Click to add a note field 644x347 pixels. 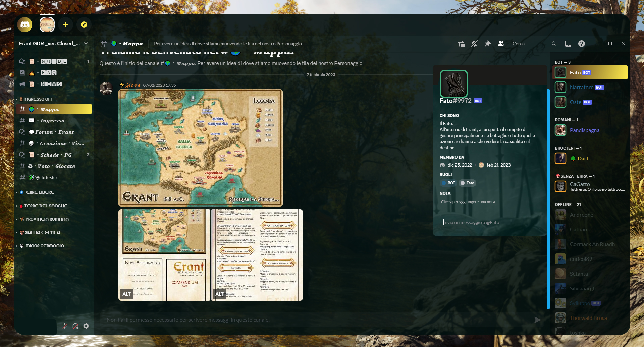click(x=490, y=202)
